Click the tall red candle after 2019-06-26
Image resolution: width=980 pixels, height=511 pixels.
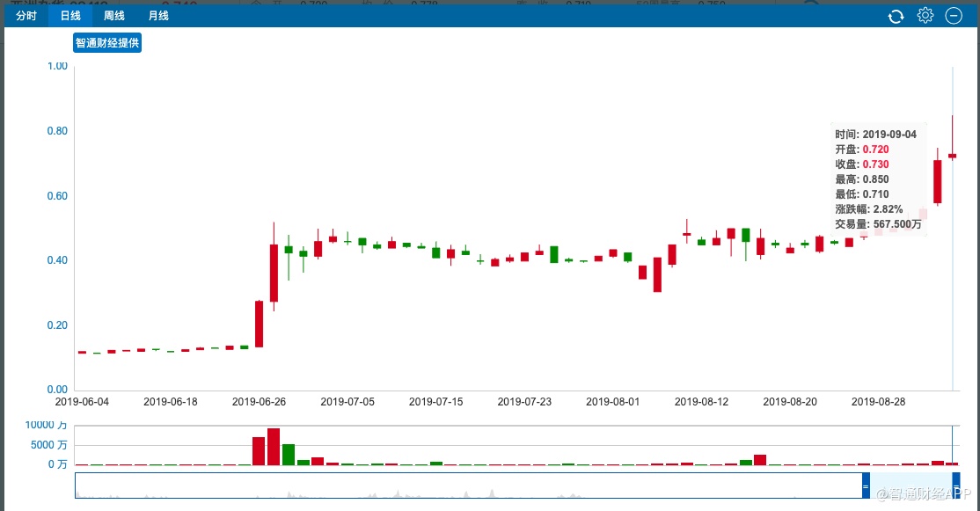coord(274,273)
